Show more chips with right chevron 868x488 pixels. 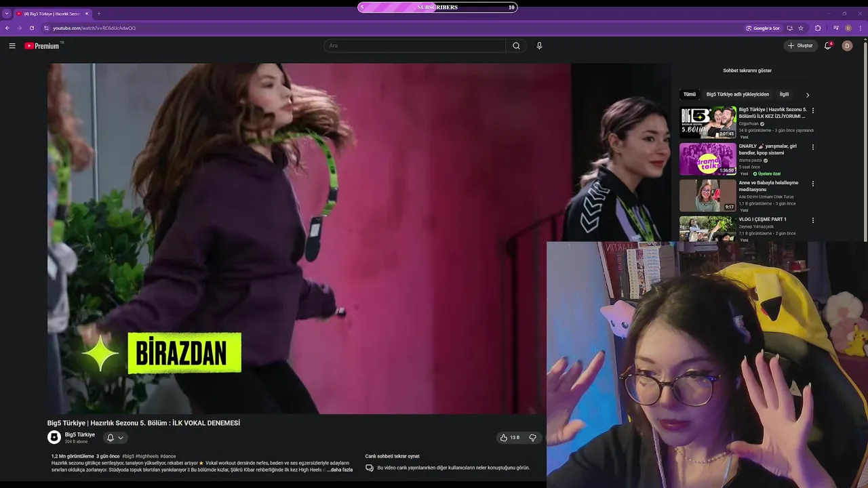click(807, 95)
